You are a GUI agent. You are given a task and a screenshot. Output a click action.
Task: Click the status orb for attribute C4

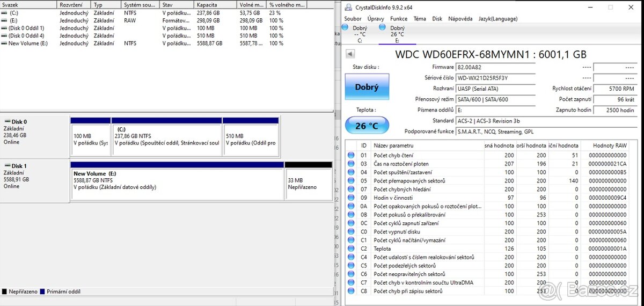pos(351,257)
